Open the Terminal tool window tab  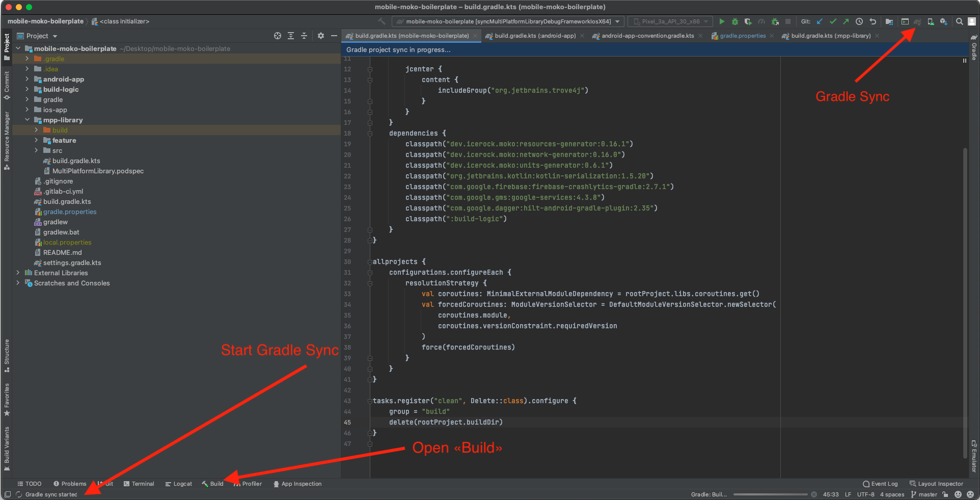click(x=139, y=484)
